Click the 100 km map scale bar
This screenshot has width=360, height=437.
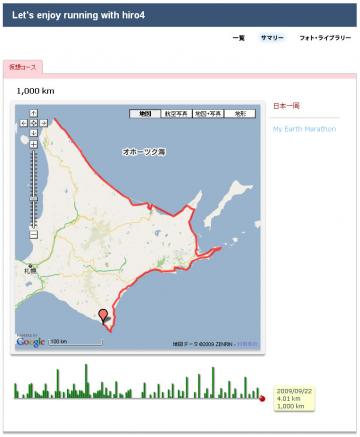pyautogui.click(x=76, y=342)
